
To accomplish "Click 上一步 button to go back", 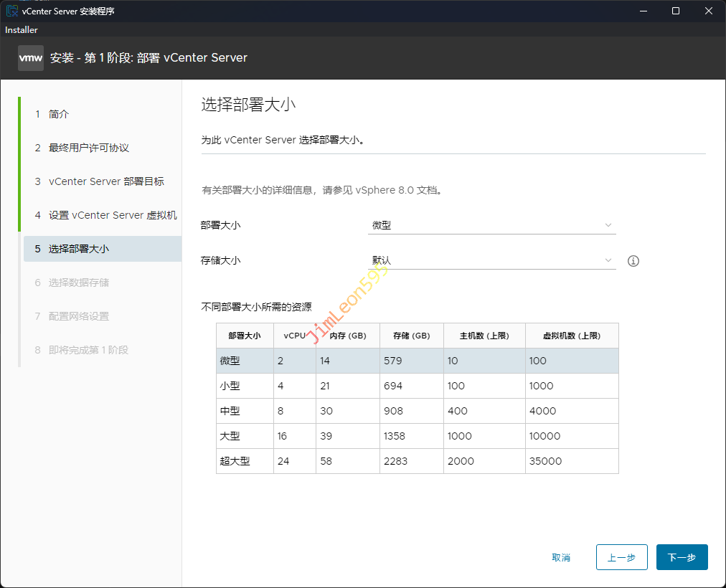I will tap(621, 557).
